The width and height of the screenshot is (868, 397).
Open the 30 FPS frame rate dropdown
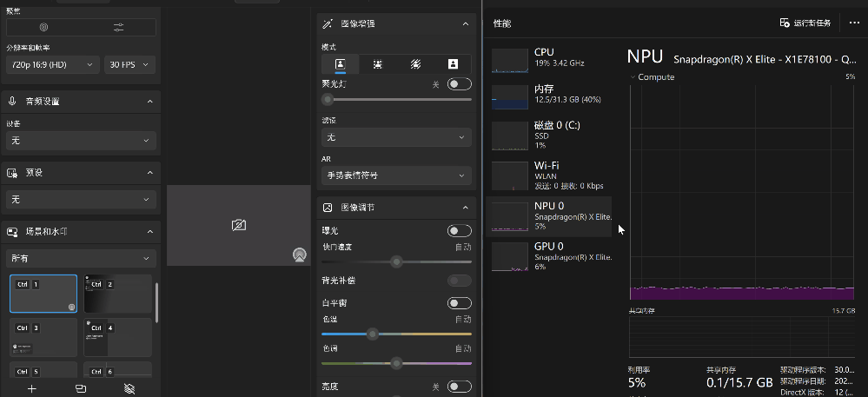(129, 65)
